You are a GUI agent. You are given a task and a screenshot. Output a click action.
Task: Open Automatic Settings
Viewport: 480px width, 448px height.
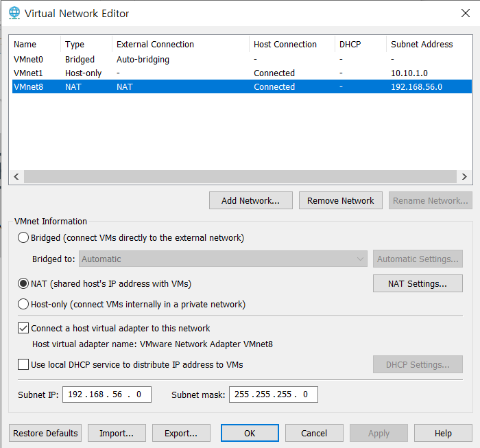pyautogui.click(x=418, y=259)
